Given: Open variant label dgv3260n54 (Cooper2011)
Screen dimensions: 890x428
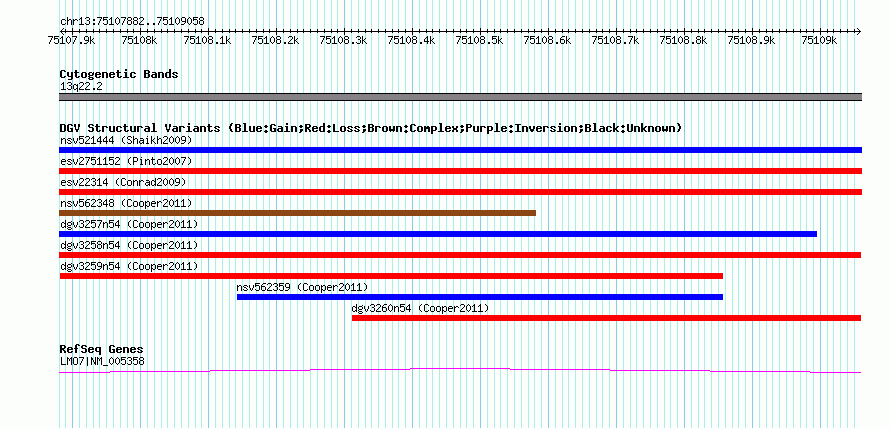Looking at the screenshot, I should point(421,308).
